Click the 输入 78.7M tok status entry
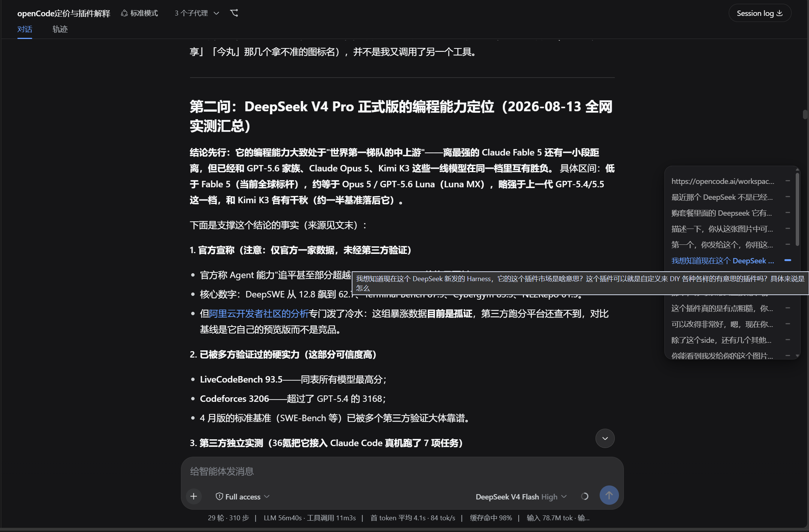The width and height of the screenshot is (809, 532). tap(558, 518)
